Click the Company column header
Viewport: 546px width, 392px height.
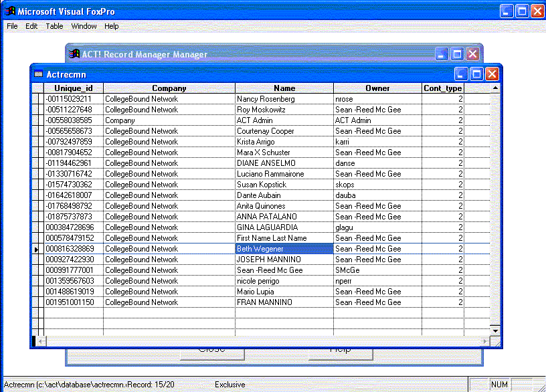(169, 88)
